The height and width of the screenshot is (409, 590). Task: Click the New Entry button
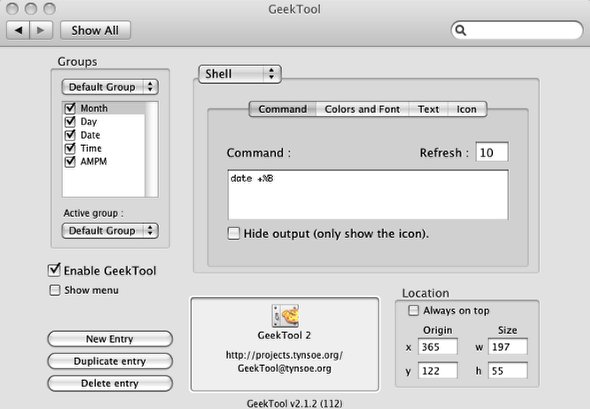click(x=110, y=339)
